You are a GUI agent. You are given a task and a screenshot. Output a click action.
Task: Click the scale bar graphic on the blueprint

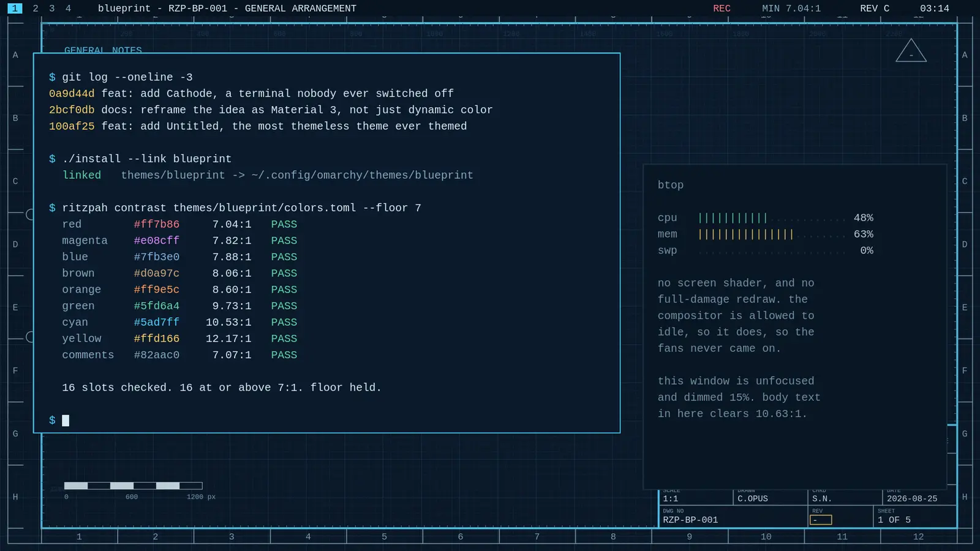[133, 485]
